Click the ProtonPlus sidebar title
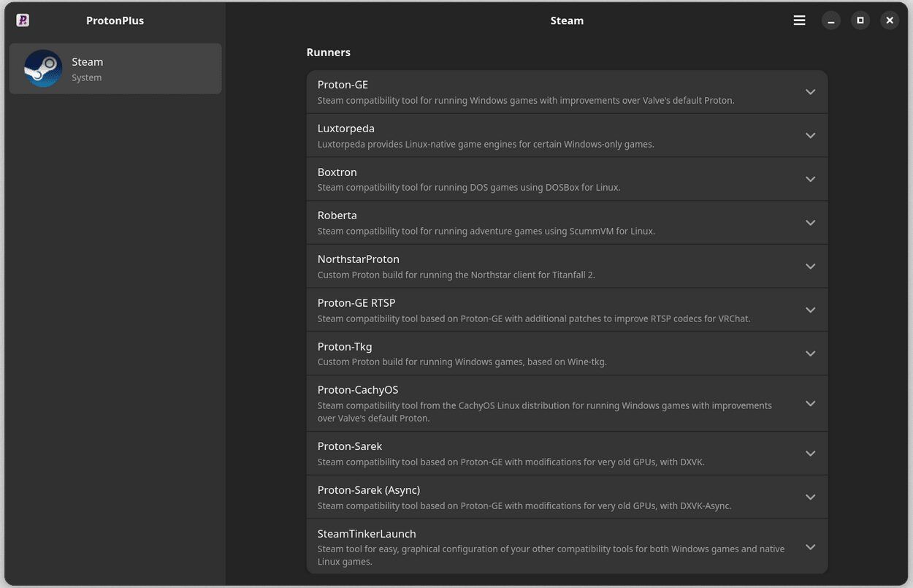Screen dimensions: 913x588 click(115, 20)
